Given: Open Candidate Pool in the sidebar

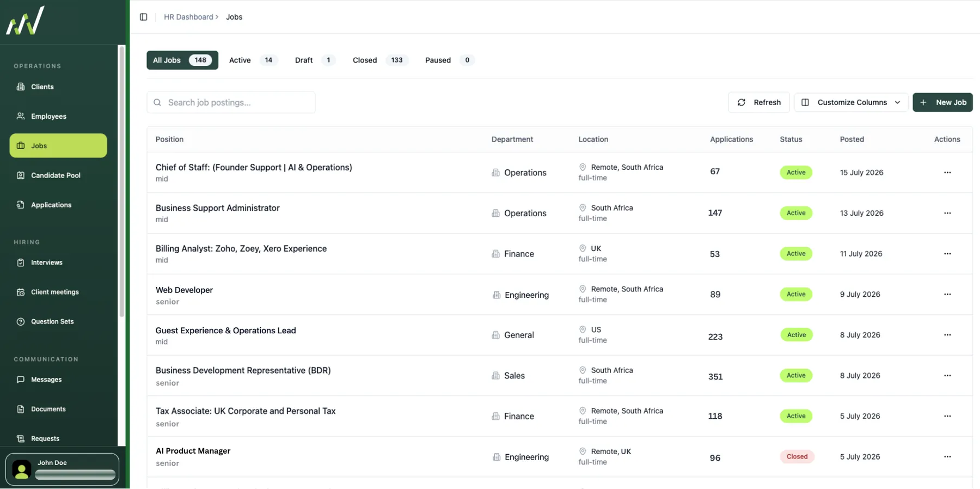Looking at the screenshot, I should pyautogui.click(x=58, y=175).
